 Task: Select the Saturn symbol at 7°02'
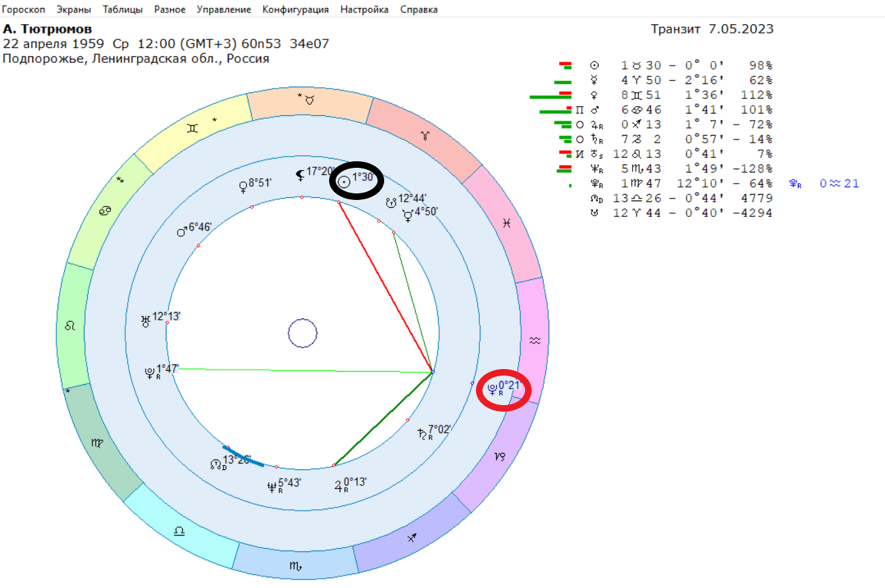point(423,434)
